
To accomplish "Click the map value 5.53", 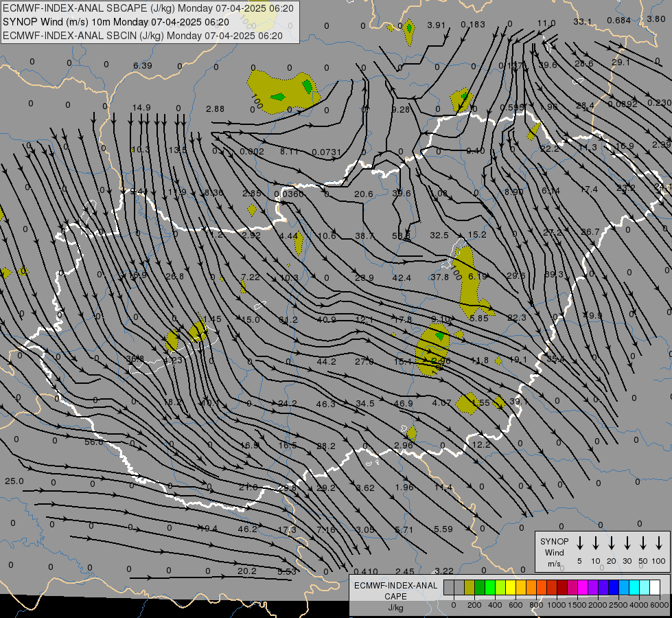I will pyautogui.click(x=287, y=571).
